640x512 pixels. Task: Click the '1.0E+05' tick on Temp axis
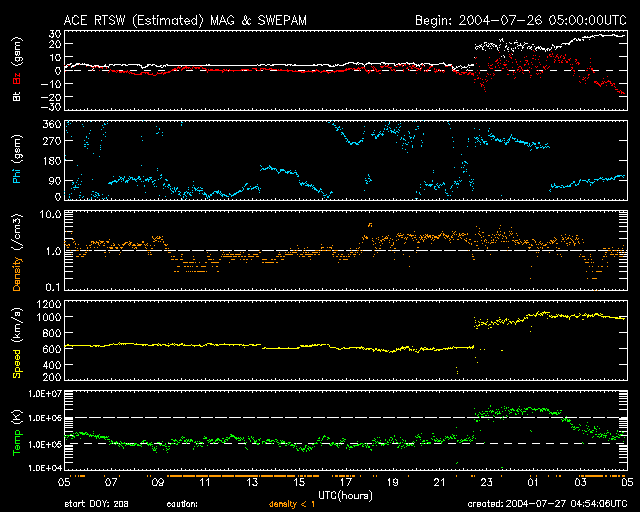coord(45,444)
